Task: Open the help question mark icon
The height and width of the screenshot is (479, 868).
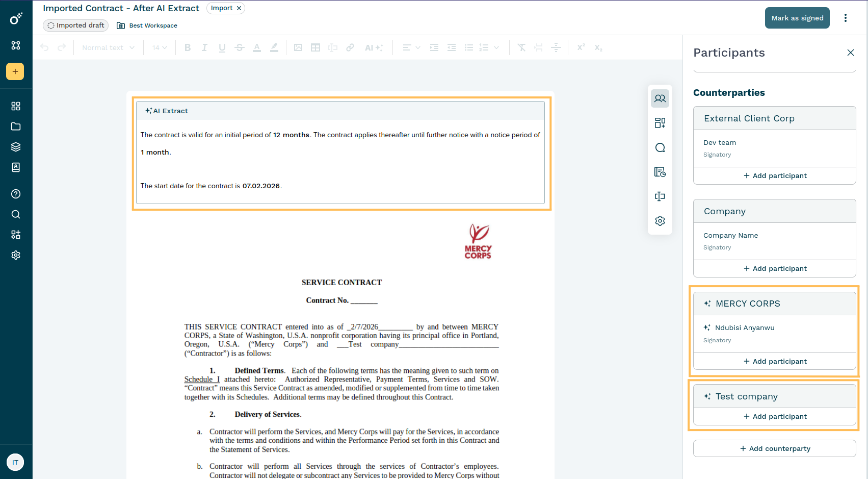Action: (16, 194)
